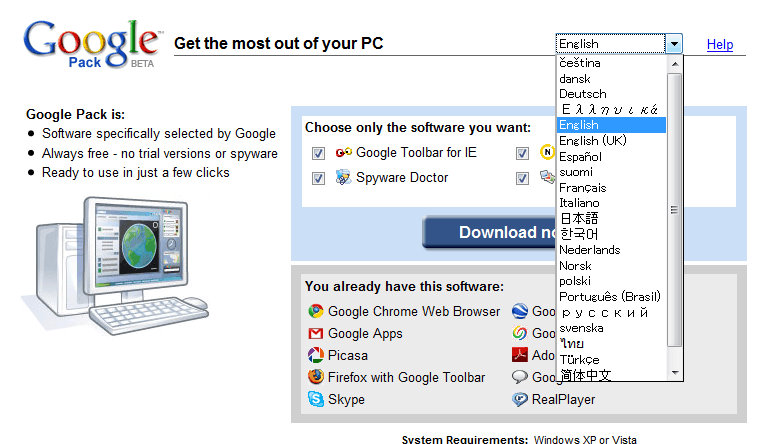This screenshot has height=444, width=774.
Task: Pick 日本語 in the language list
Action: pyautogui.click(x=612, y=218)
